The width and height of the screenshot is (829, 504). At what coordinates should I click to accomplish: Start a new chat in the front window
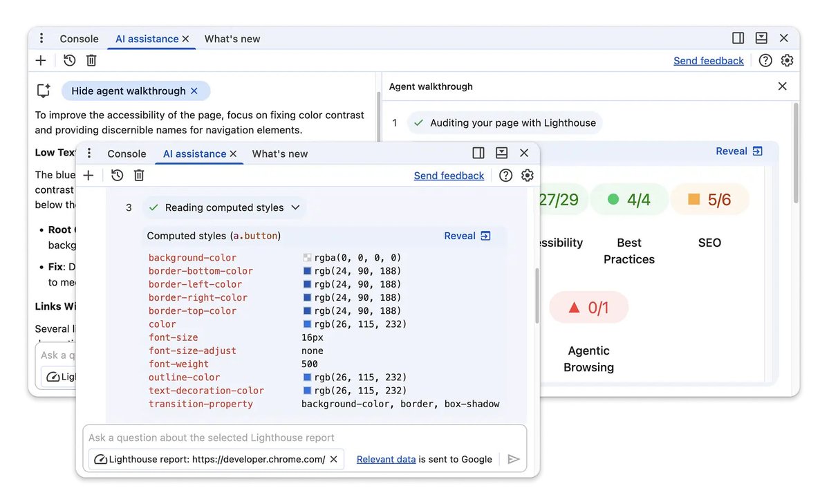(x=89, y=175)
